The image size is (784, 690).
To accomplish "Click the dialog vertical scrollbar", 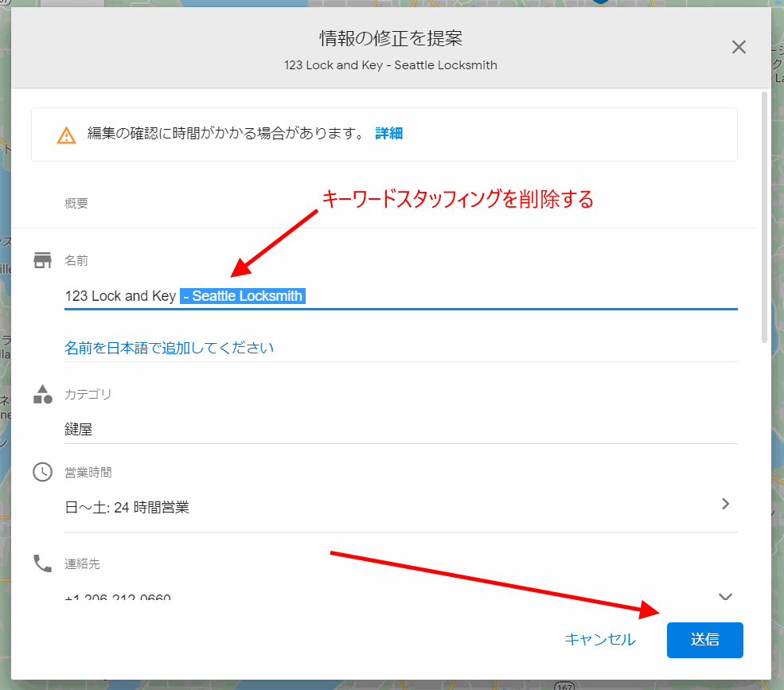I will [764, 217].
